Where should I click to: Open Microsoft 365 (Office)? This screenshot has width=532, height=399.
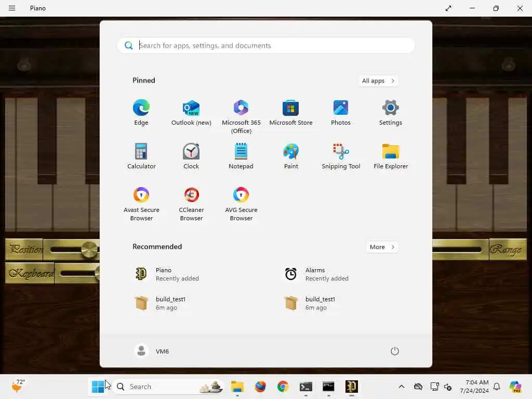click(241, 117)
